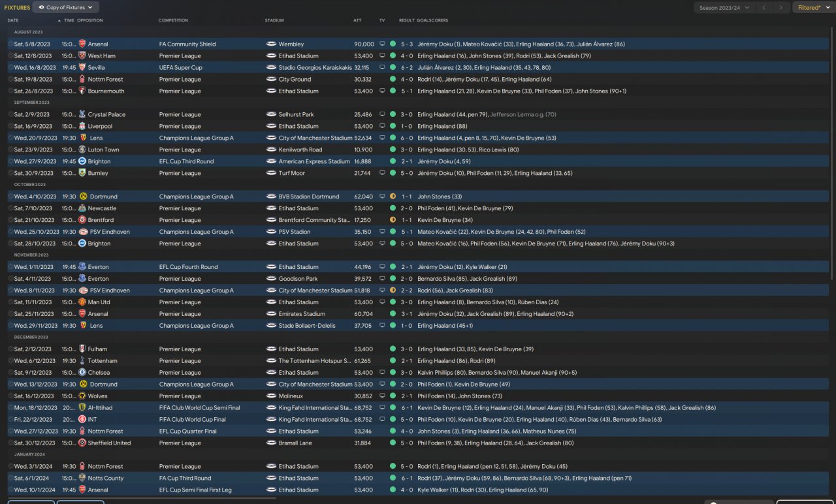Screen dimensions: 836x504
Task: Click the 90,000 attendance figure
Action: click(364, 44)
